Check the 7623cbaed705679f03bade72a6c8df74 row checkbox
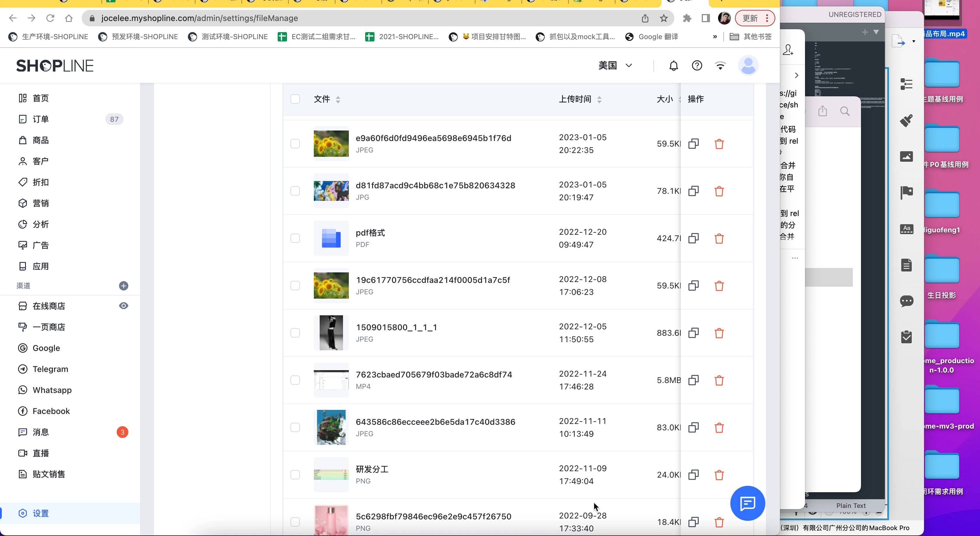980x536 pixels. click(295, 380)
